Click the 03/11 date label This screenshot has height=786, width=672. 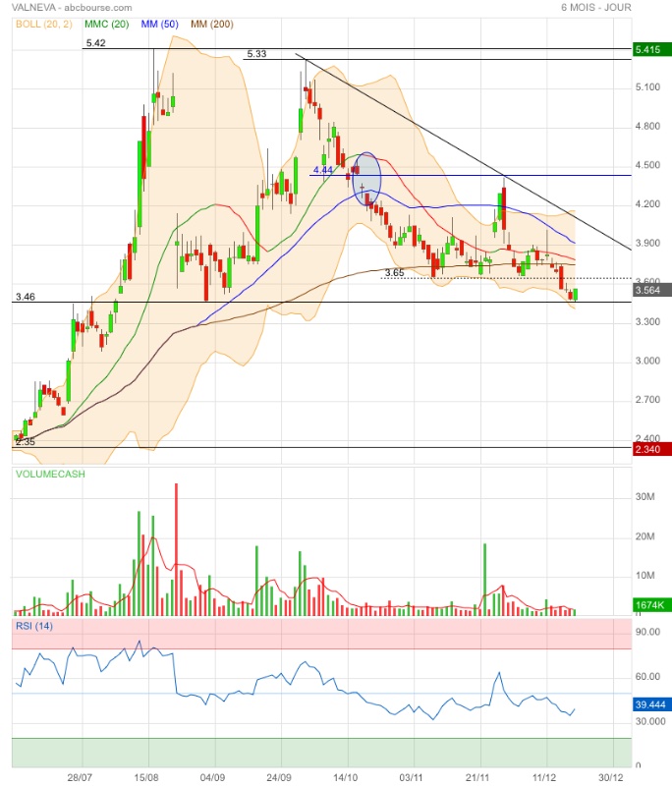(411, 777)
